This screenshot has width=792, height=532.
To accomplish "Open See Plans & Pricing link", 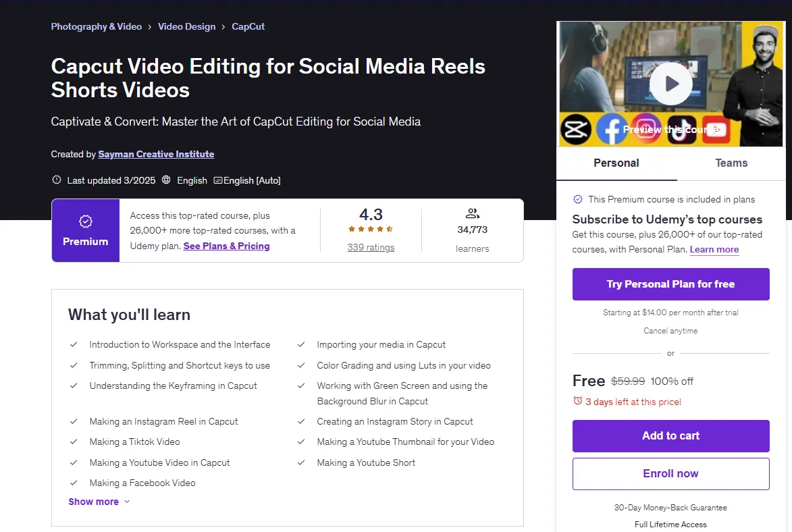I will coord(226,246).
